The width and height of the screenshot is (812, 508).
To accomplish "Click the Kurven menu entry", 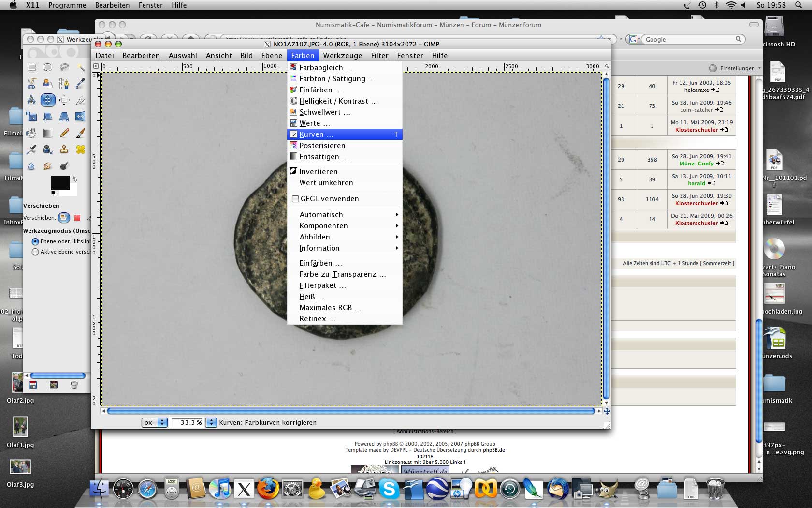I will (312, 134).
